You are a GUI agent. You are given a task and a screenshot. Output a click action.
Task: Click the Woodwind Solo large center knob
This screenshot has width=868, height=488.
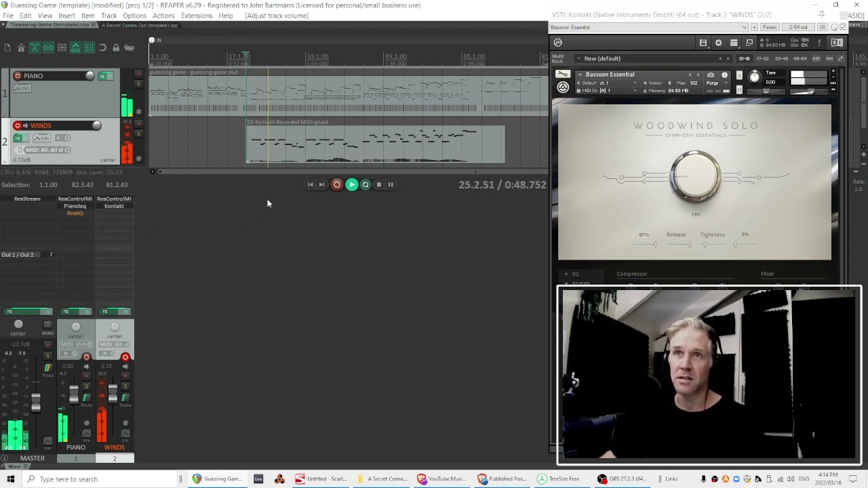pyautogui.click(x=695, y=176)
